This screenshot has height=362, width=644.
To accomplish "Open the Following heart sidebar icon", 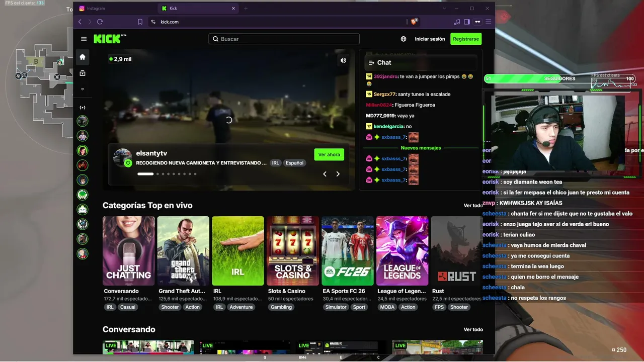I will click(x=83, y=89).
